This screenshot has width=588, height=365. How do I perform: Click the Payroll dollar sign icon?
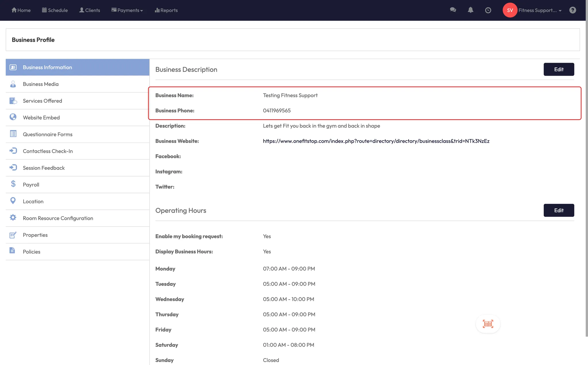coord(13,184)
